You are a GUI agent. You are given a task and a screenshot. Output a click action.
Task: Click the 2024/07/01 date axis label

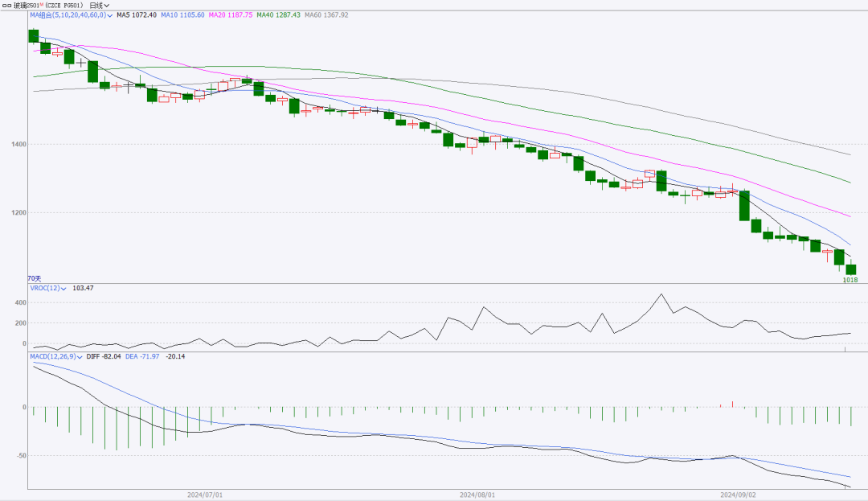(x=205, y=495)
